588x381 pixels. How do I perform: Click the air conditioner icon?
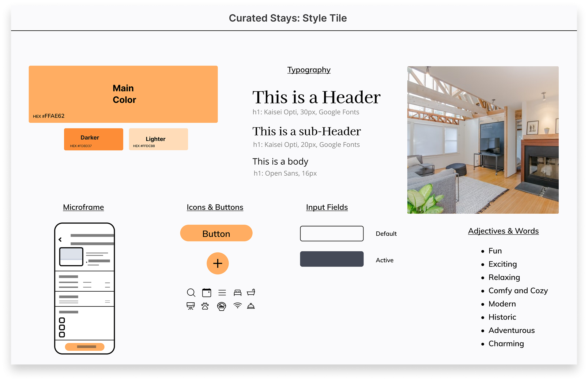tap(190, 306)
